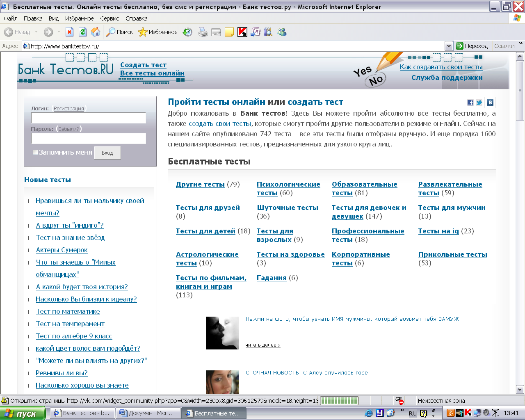This screenshot has width=525, height=420.
Task: Click the Переход go button
Action: (472, 46)
